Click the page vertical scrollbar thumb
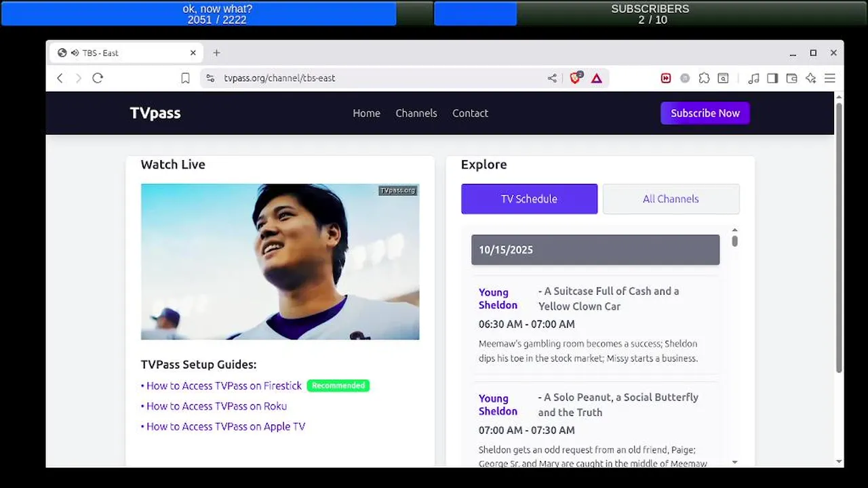This screenshot has width=868, height=488. pos(839,237)
